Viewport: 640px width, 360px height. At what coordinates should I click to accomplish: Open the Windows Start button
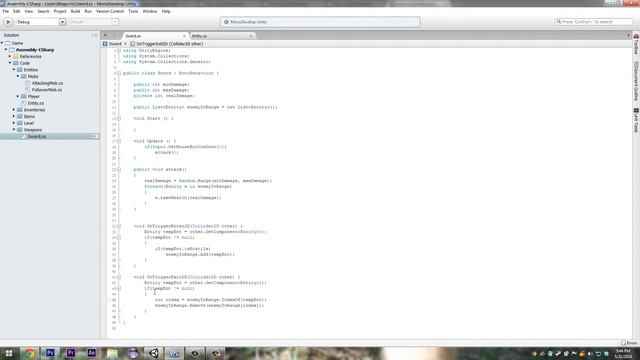click(8, 353)
